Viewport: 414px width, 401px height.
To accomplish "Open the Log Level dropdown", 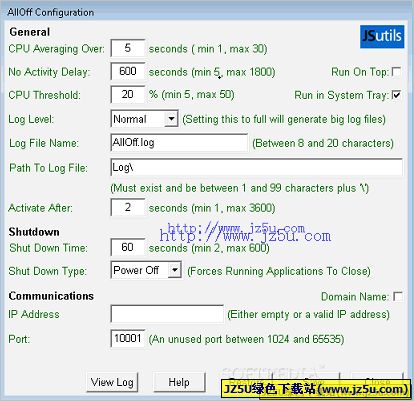I will click(x=171, y=119).
